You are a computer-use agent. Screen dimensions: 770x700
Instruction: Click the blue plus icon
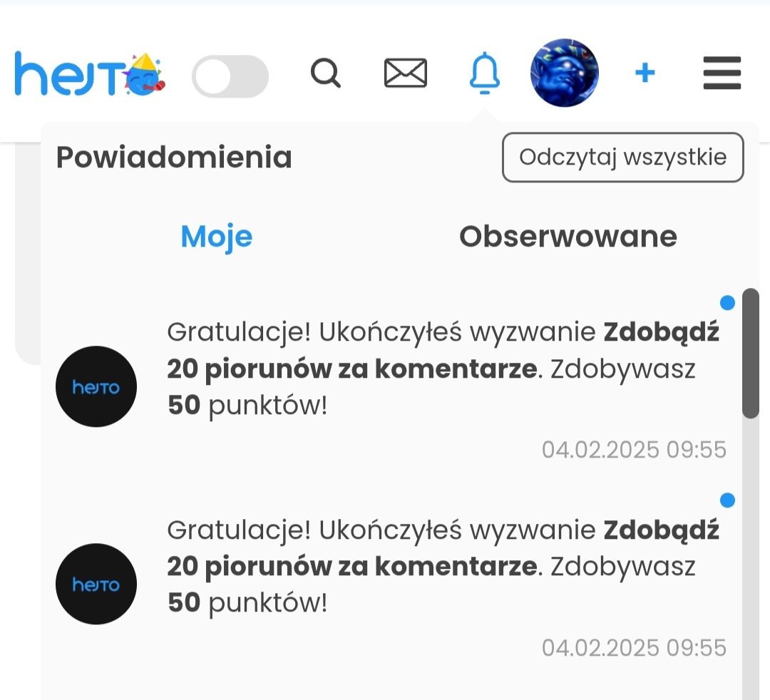click(645, 73)
